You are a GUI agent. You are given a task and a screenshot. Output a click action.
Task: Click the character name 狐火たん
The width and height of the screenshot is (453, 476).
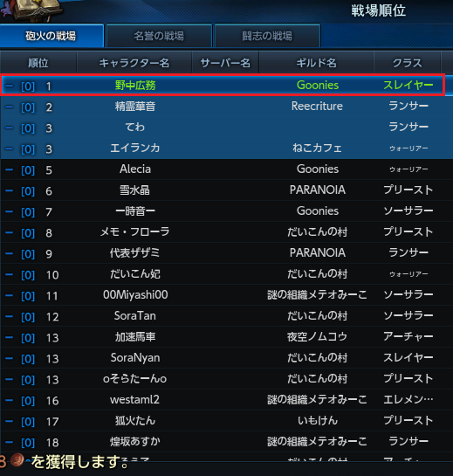(x=135, y=420)
